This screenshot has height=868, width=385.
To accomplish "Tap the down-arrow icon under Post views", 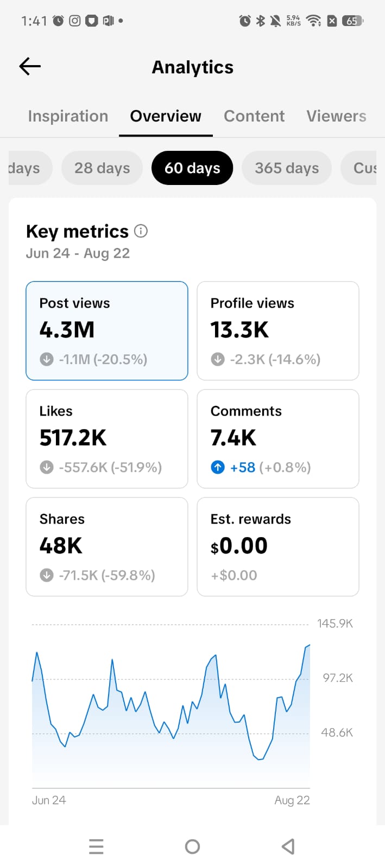I will 47,359.
